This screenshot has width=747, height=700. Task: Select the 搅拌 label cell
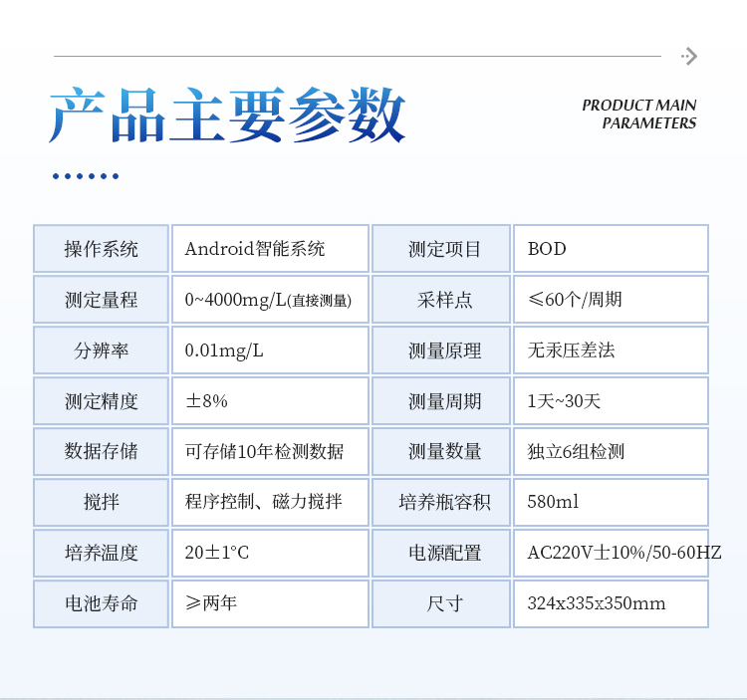(x=101, y=503)
